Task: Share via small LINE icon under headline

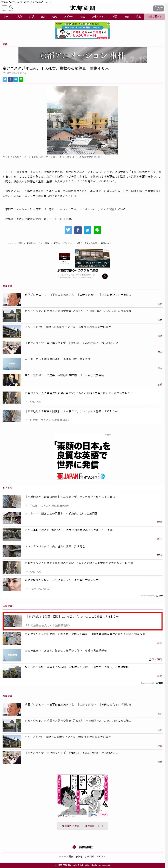Action: [x=21, y=79]
